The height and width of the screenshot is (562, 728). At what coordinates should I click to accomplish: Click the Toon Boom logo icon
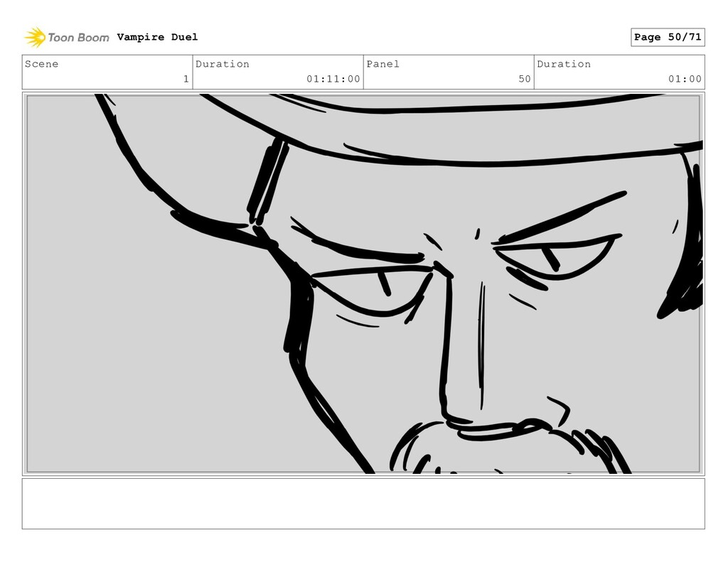coord(36,37)
